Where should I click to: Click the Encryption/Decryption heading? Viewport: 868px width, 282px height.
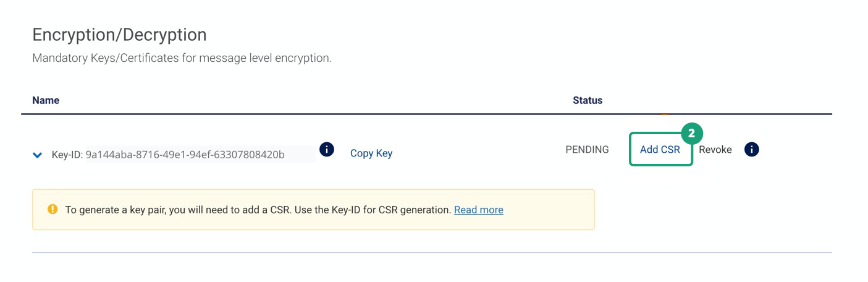(119, 34)
